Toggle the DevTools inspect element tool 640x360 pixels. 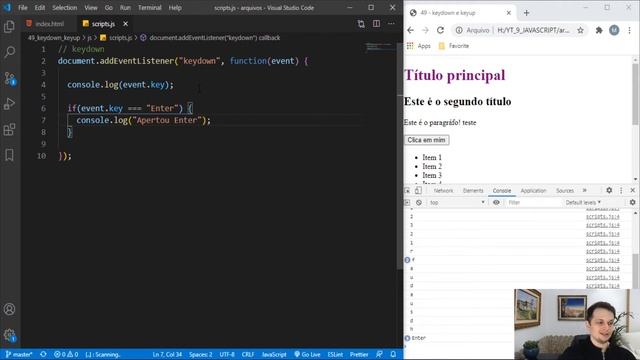[x=407, y=191]
